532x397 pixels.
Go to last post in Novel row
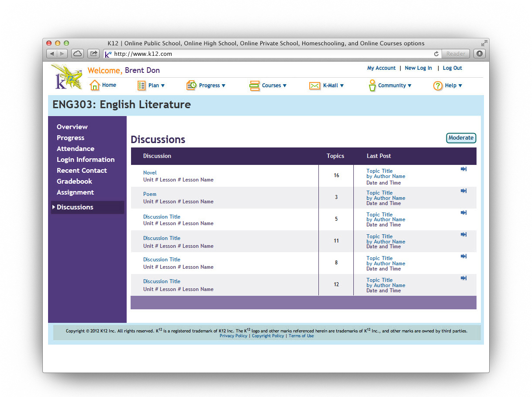click(x=464, y=169)
